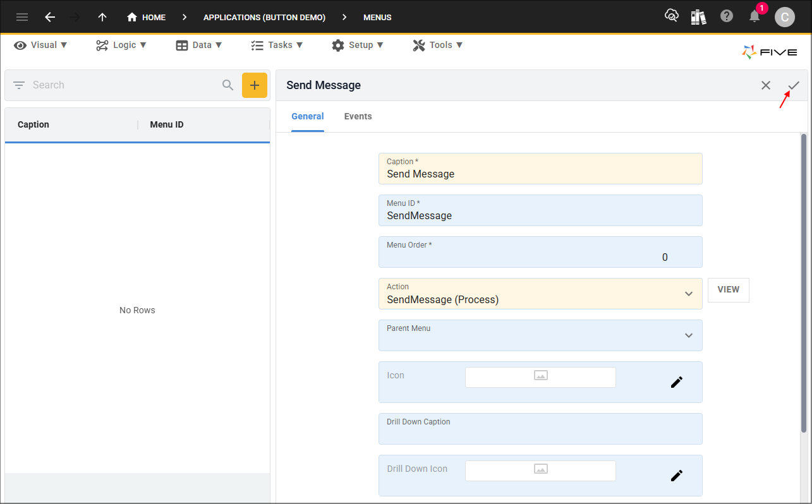812x504 pixels.
Task: Navigate up with the up arrow
Action: point(102,17)
